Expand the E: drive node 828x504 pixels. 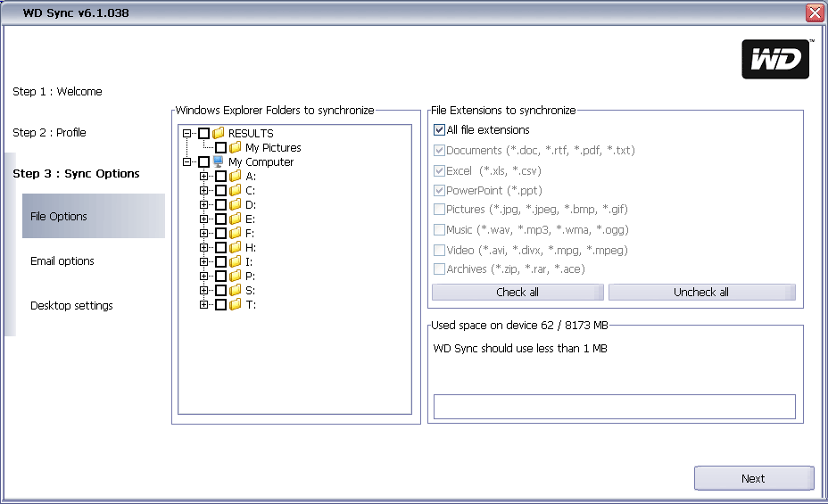click(x=203, y=219)
